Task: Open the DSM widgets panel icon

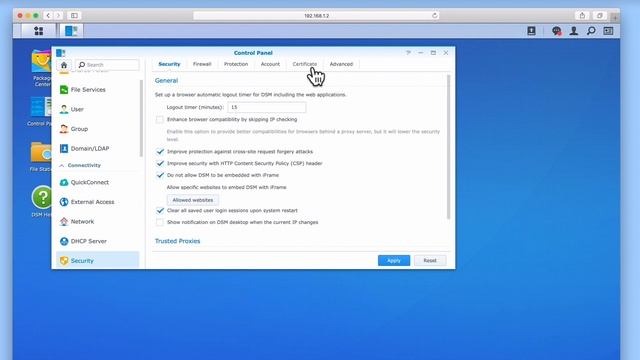Action: coord(608,31)
